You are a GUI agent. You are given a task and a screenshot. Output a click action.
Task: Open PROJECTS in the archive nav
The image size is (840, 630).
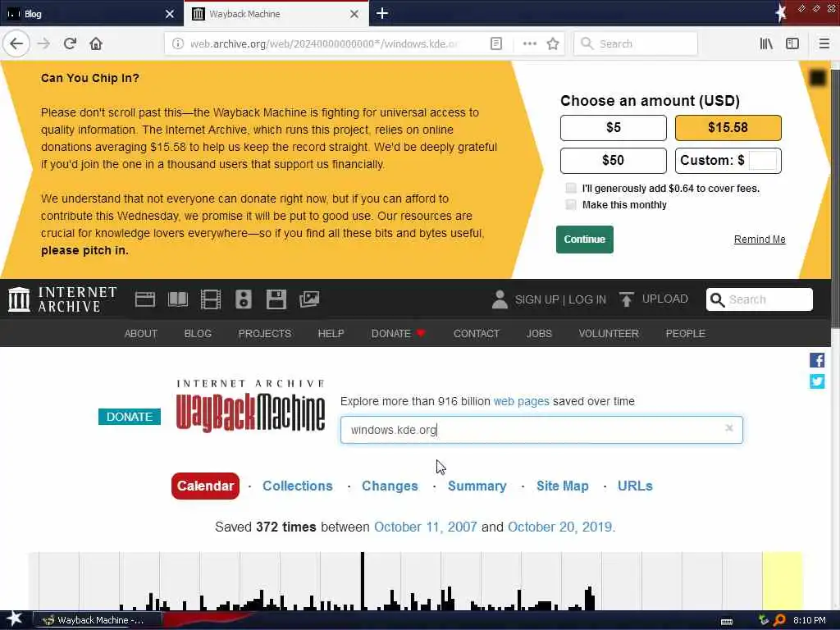click(x=265, y=333)
